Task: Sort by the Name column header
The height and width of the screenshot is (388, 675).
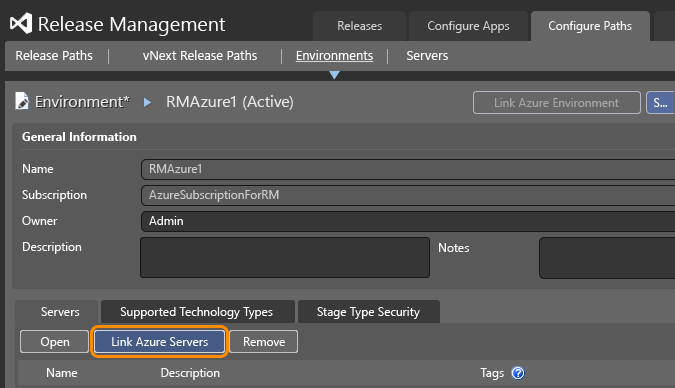Action: point(62,373)
